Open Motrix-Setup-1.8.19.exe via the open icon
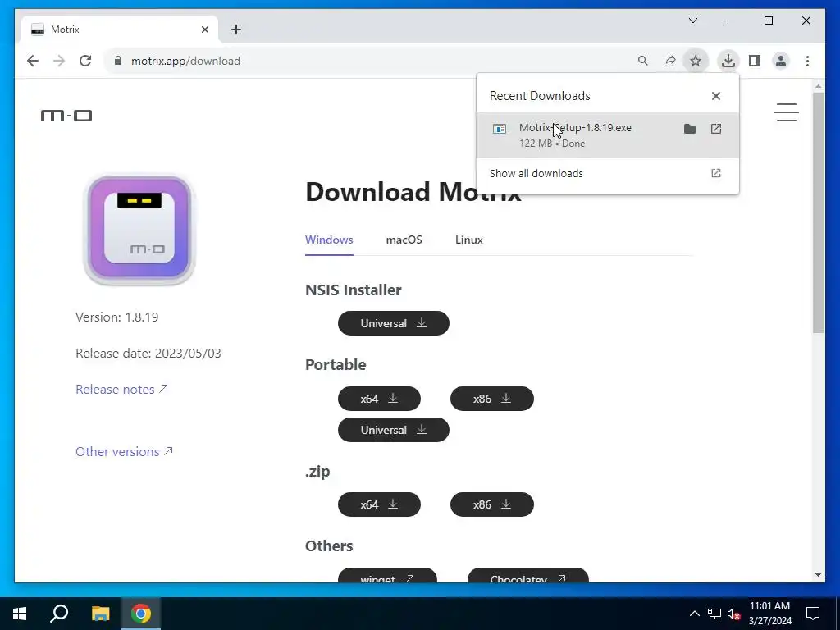840x630 pixels. 716,129
